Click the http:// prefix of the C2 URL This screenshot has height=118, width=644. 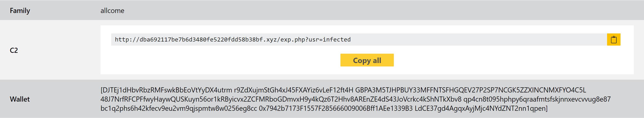coord(127,39)
